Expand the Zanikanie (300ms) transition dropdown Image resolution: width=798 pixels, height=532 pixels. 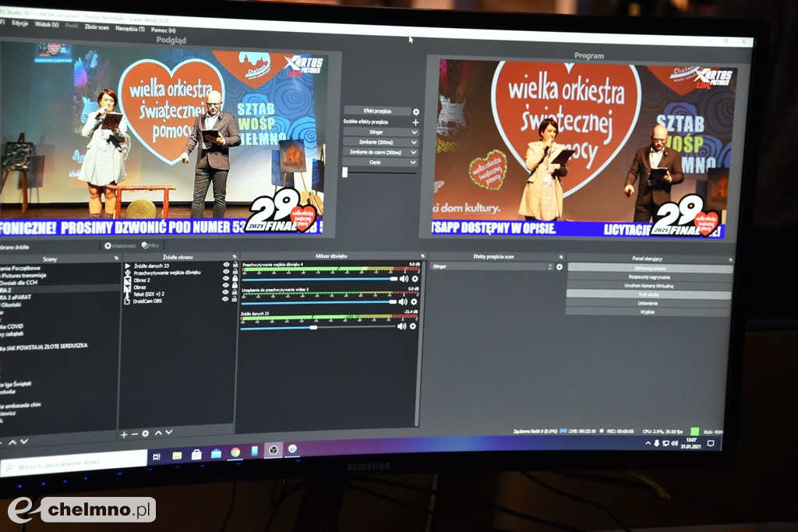tap(414, 143)
